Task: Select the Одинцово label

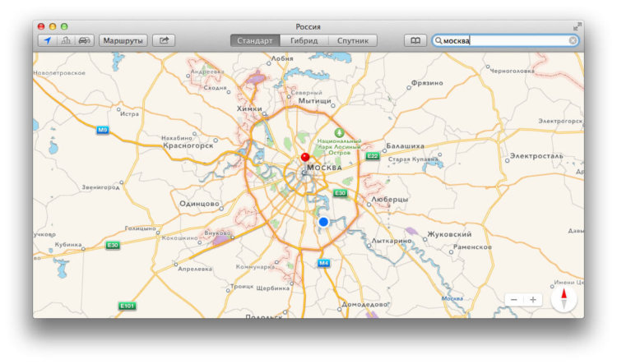Action: click(x=199, y=204)
